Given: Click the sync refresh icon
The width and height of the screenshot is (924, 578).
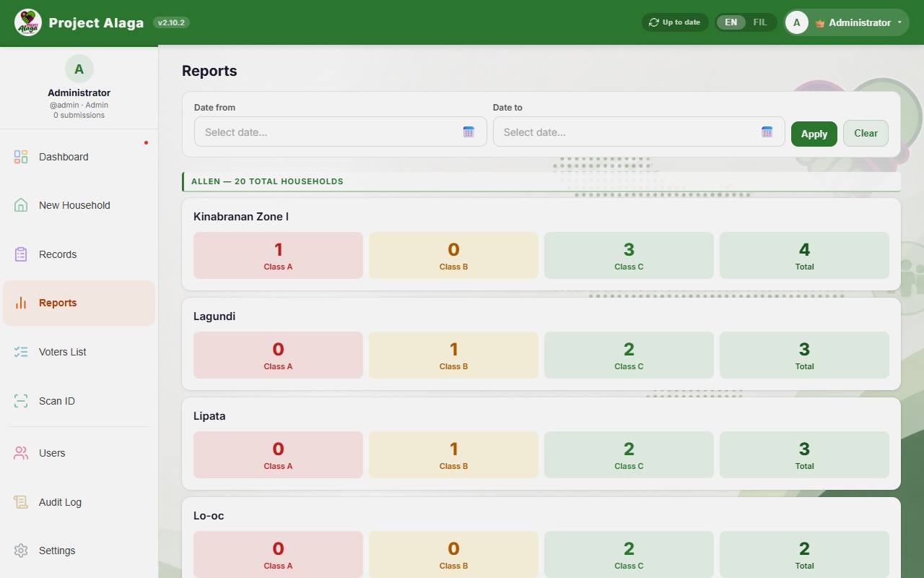Looking at the screenshot, I should click(654, 22).
